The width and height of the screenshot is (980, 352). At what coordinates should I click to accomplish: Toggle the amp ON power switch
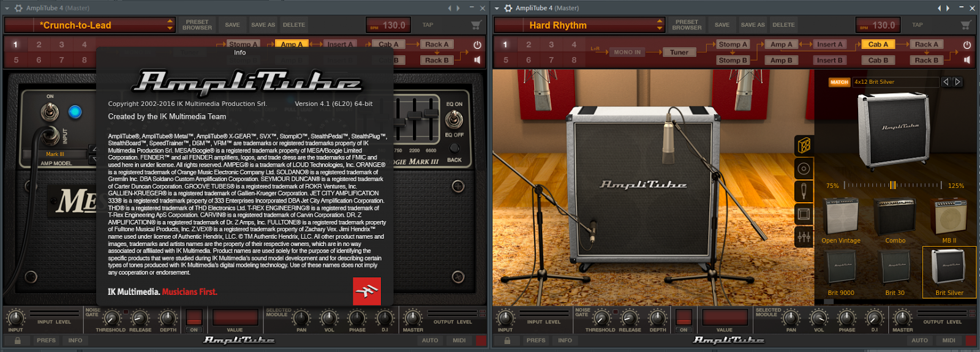(50, 111)
